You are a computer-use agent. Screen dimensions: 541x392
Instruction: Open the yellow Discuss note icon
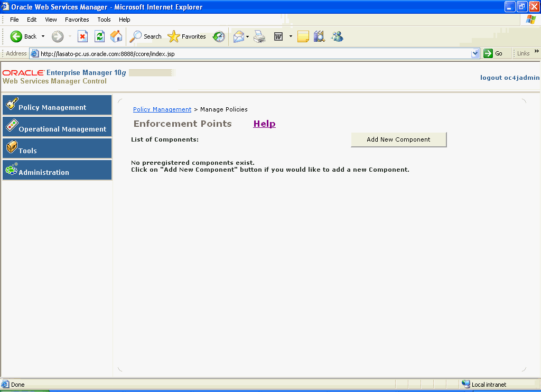pos(303,36)
